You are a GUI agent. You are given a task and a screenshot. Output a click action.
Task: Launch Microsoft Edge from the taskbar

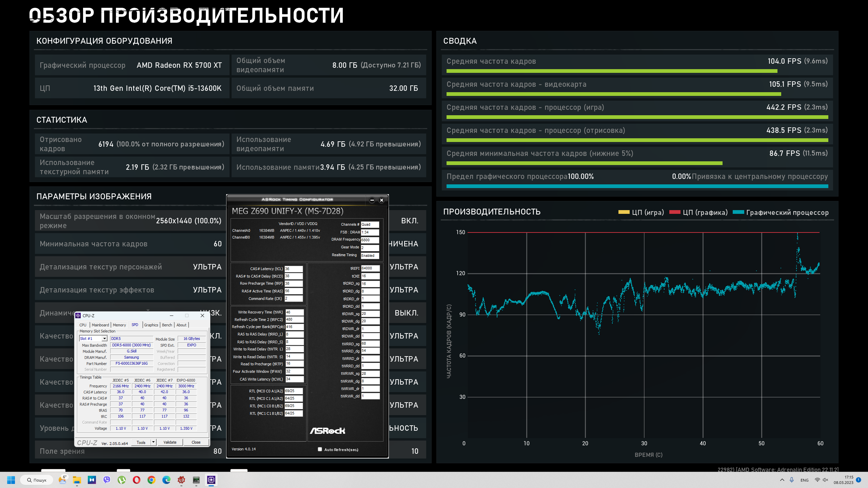click(166, 480)
